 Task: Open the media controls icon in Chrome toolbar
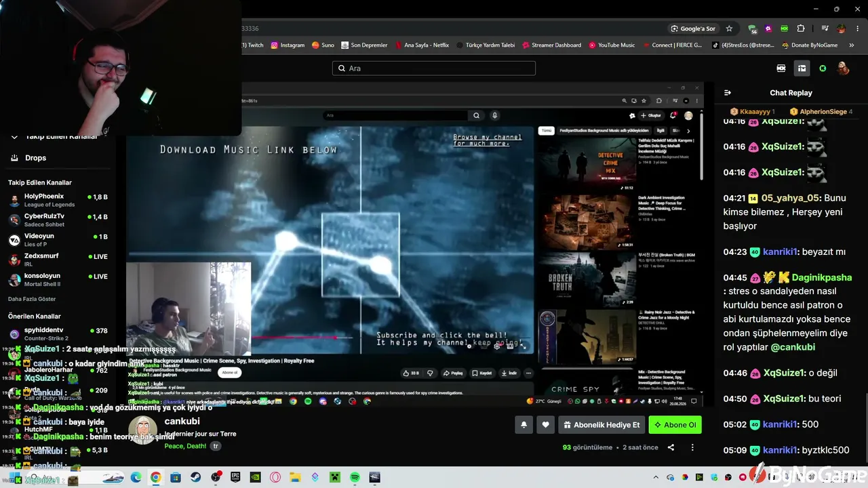click(x=825, y=28)
